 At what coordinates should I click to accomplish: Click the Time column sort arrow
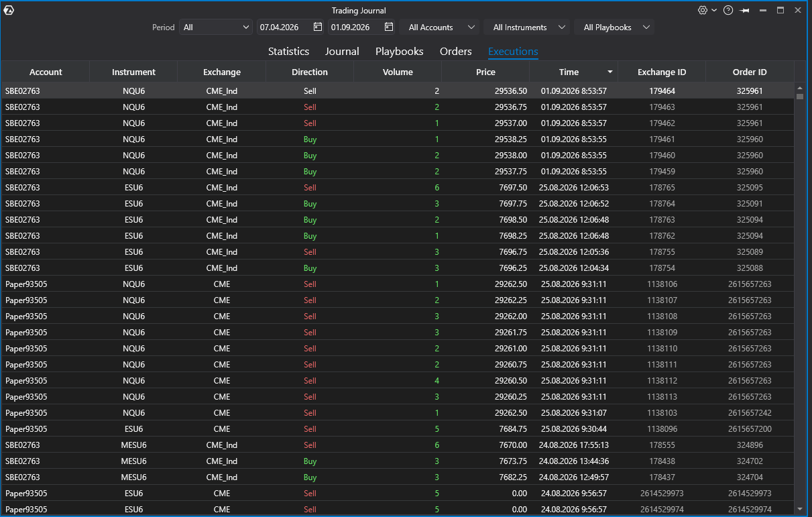tap(610, 72)
